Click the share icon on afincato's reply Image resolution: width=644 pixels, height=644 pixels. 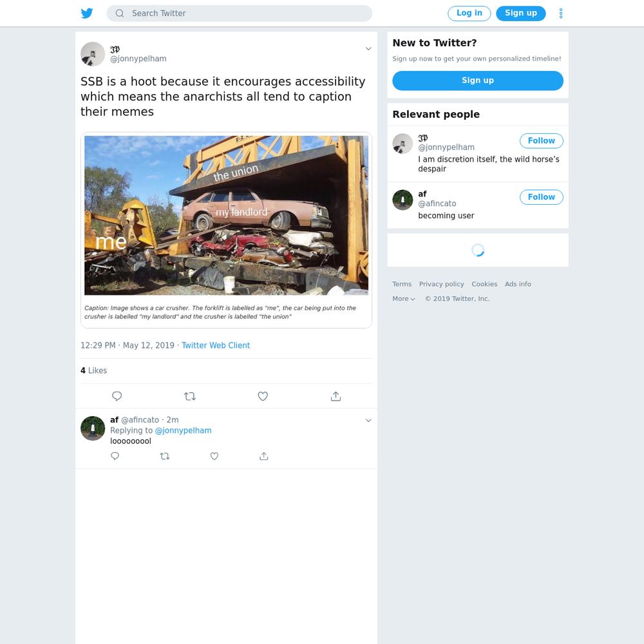[x=263, y=457]
